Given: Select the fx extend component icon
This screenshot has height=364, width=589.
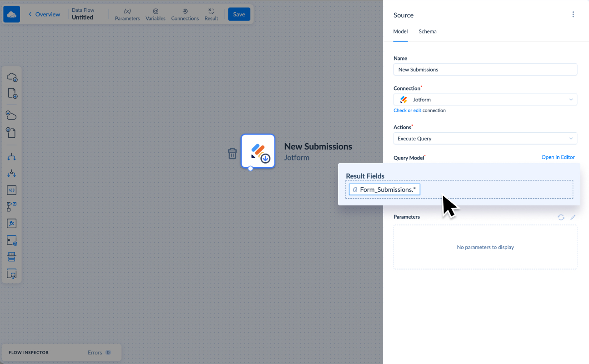Looking at the screenshot, I should tap(12, 224).
